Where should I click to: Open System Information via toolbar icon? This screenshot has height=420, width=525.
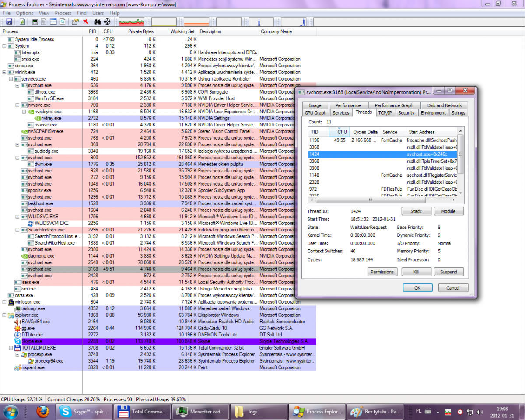[35, 21]
